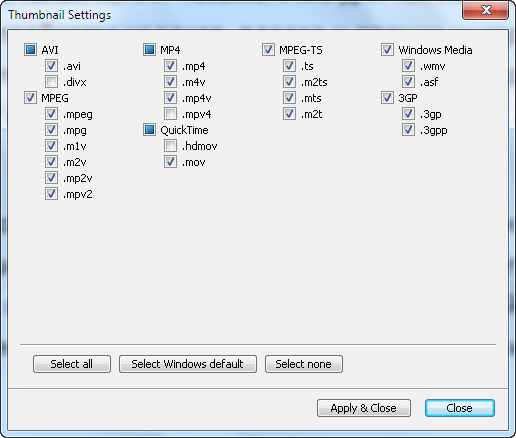The image size is (516, 438).
Task: Toggle the AVI group checkbox
Action: click(x=30, y=50)
